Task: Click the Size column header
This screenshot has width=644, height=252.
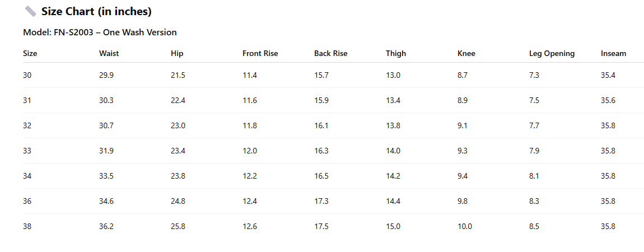Action: [x=30, y=54]
